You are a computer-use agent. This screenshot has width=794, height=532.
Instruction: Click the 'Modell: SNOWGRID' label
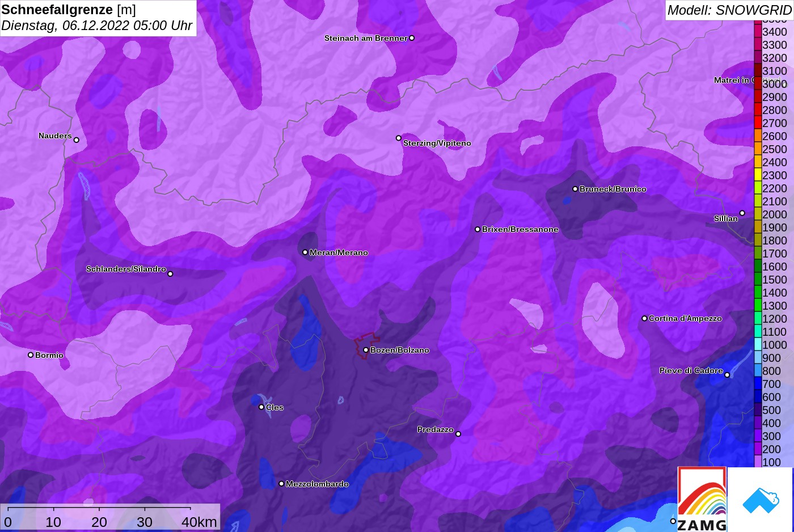tap(729, 10)
